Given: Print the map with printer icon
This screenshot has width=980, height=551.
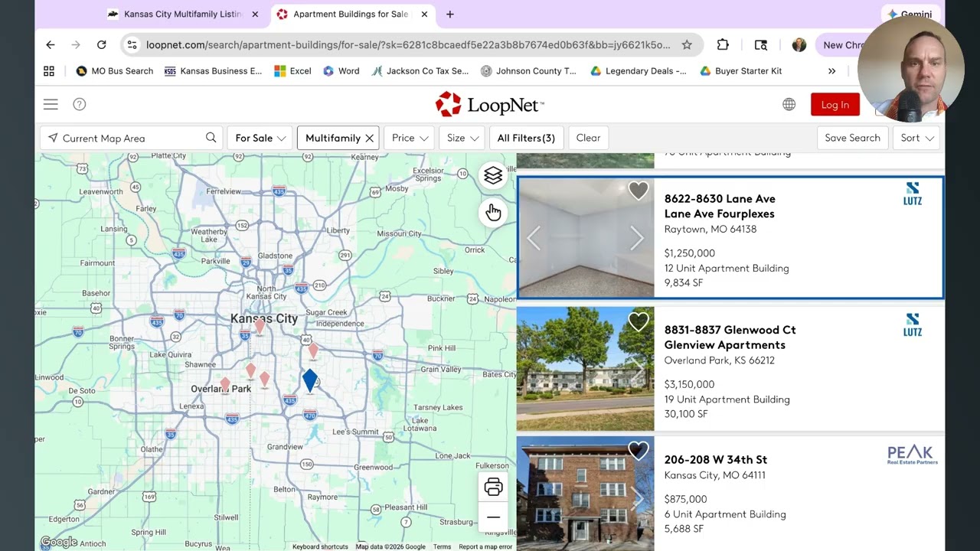Looking at the screenshot, I should (x=493, y=487).
